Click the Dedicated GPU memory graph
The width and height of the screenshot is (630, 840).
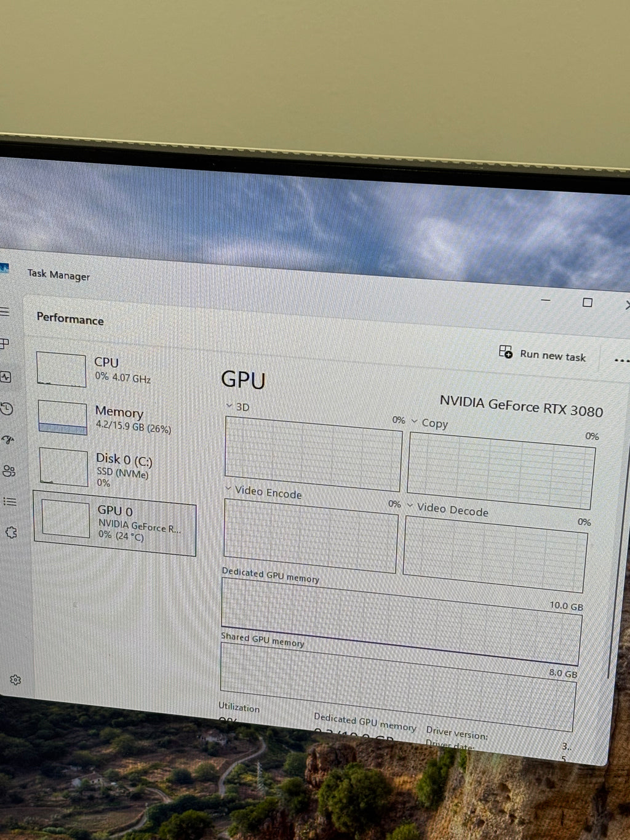coord(401,622)
